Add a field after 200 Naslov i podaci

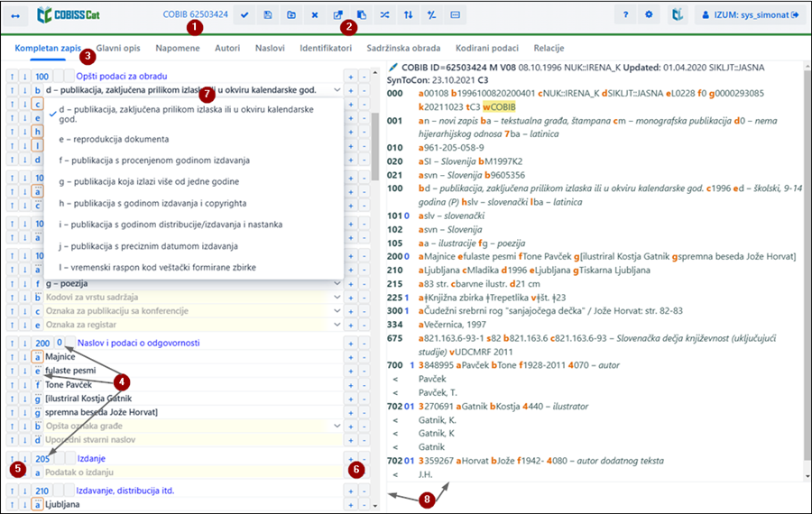pyautogui.click(x=351, y=344)
